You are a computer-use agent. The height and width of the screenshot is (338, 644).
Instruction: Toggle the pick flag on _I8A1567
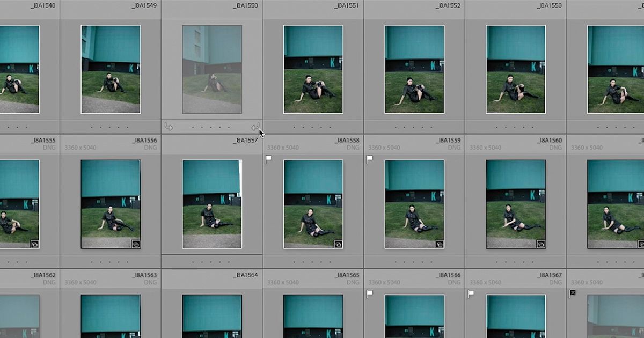tap(471, 294)
